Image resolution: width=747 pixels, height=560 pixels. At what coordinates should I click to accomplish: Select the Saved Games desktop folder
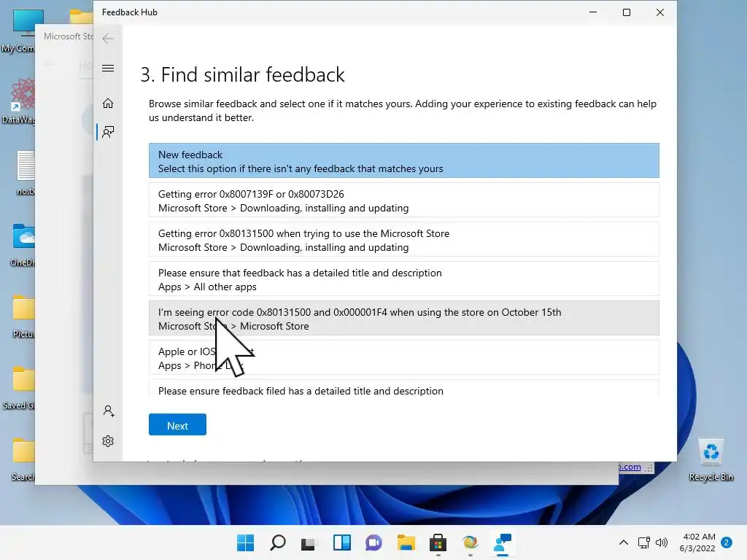(x=19, y=388)
